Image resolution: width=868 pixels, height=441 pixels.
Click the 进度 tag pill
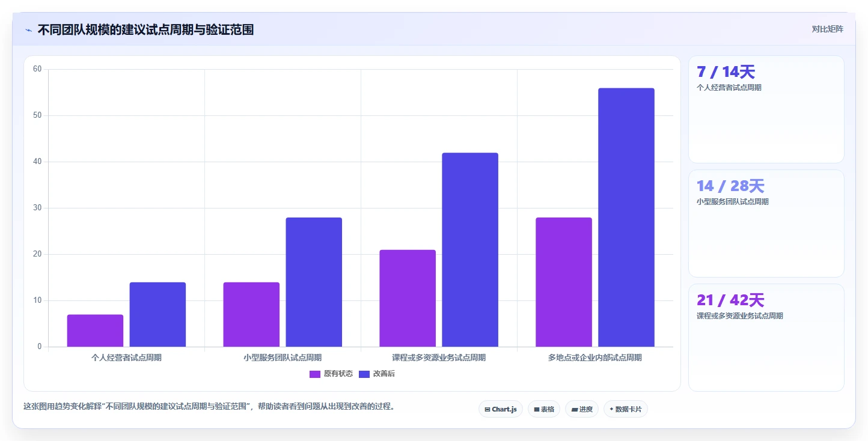[x=582, y=409]
